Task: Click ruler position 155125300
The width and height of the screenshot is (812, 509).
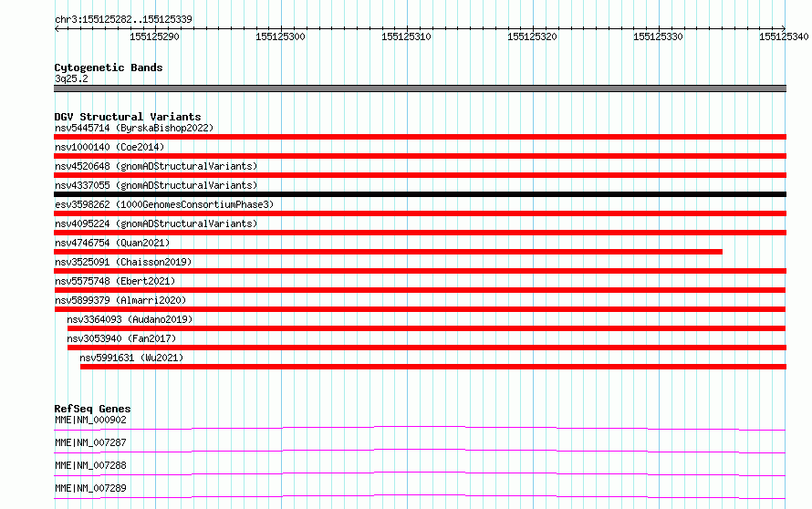Action: [280, 36]
